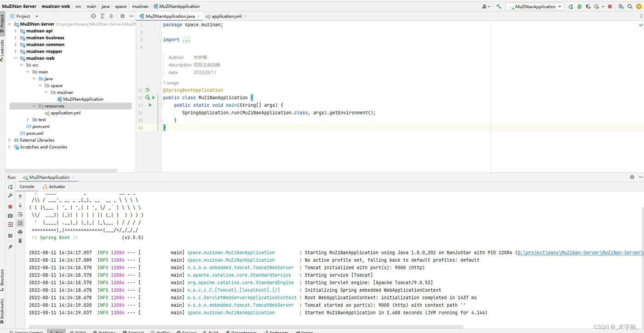Viewport: 644px width, 333px height.
Task: Build the project with the hammer icon
Action: point(499,6)
